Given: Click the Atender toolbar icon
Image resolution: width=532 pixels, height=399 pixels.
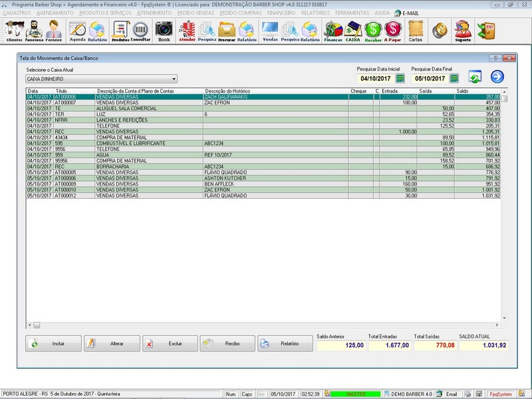Looking at the screenshot, I should pos(187,31).
